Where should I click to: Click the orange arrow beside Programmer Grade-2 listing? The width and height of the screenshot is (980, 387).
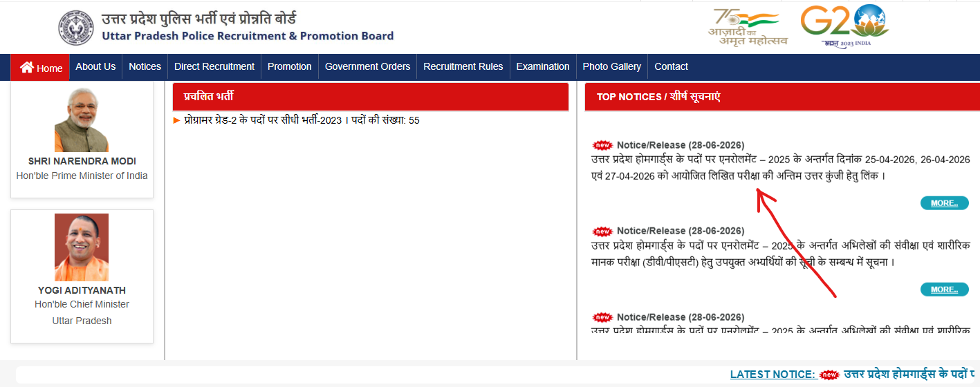click(x=177, y=120)
